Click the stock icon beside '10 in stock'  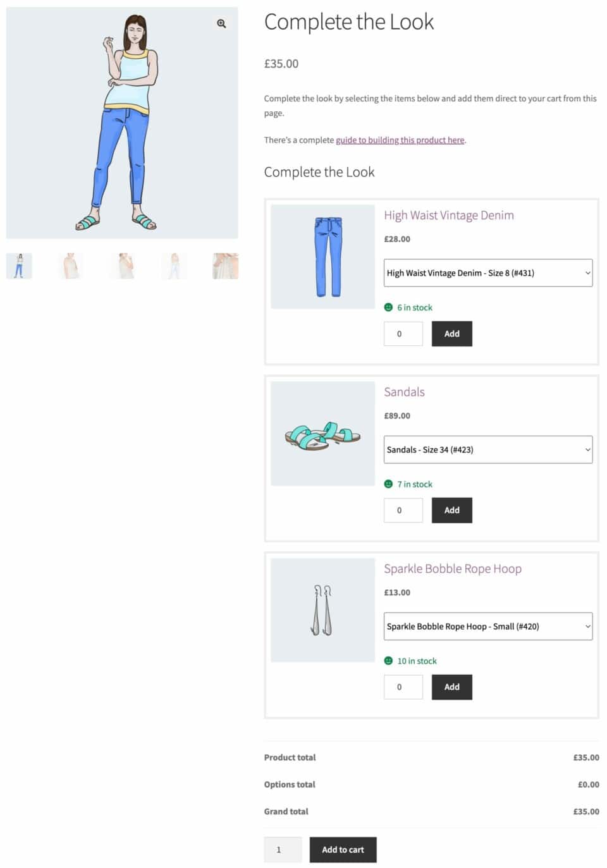(x=389, y=661)
